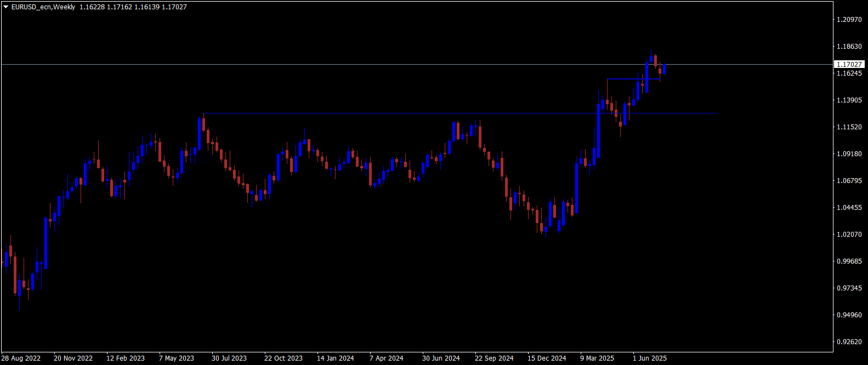This screenshot has width=868, height=365.
Task: Click the 22 Oct 2023 date label
Action: 283,358
